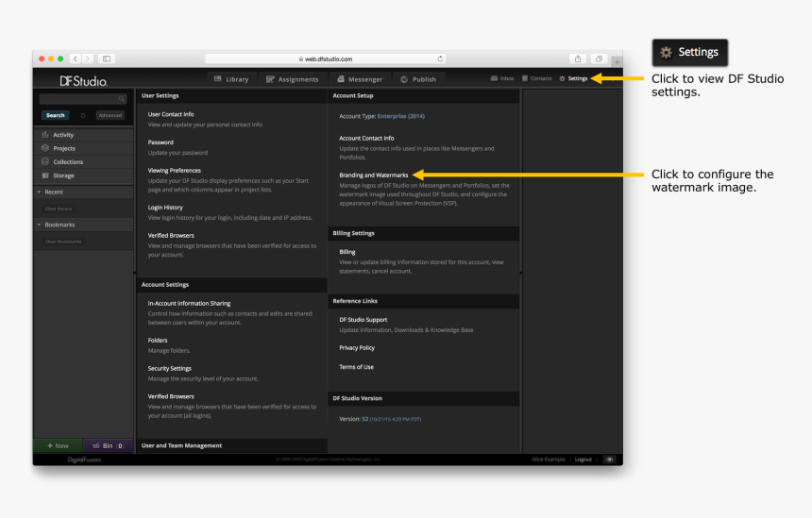Open DF Studio Support link
The image size is (812, 518).
click(363, 320)
